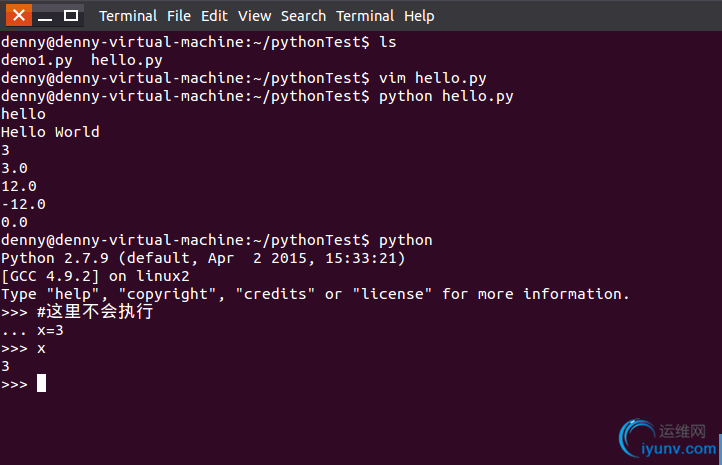Image resolution: width=722 pixels, height=465 pixels.
Task: Click the Python 2.7.9 version line
Action: click(x=203, y=258)
